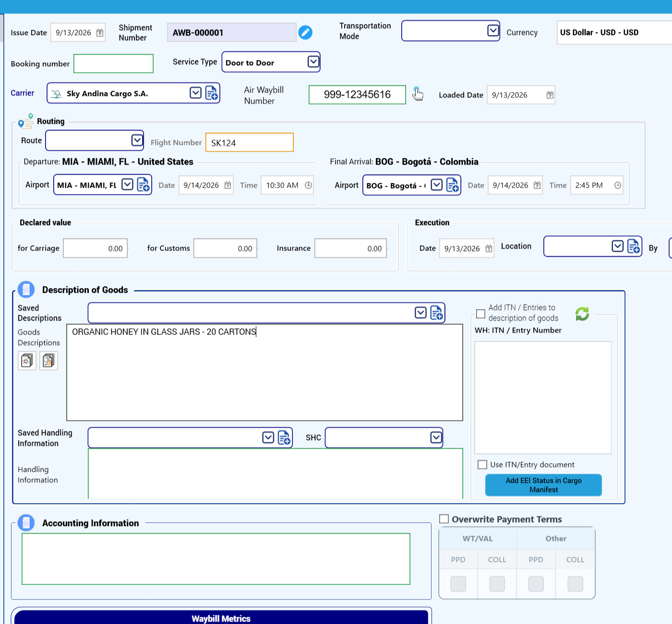This screenshot has width=672, height=624.
Task: Select Other PPD payment option
Action: [536, 584]
